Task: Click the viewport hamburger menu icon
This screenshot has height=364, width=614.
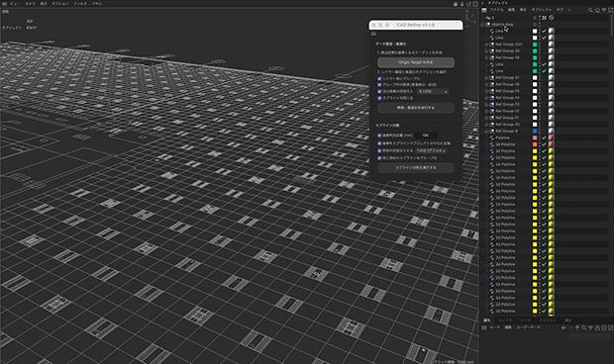Action: click(x=4, y=4)
